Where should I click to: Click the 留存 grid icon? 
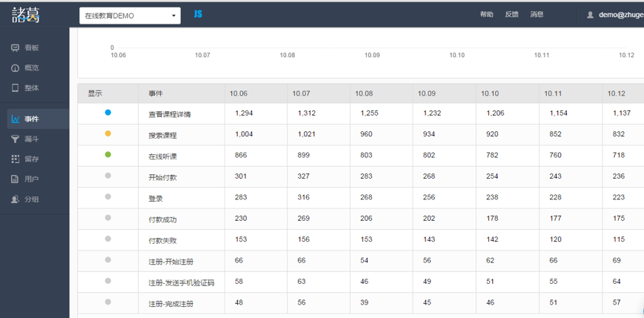(16, 159)
